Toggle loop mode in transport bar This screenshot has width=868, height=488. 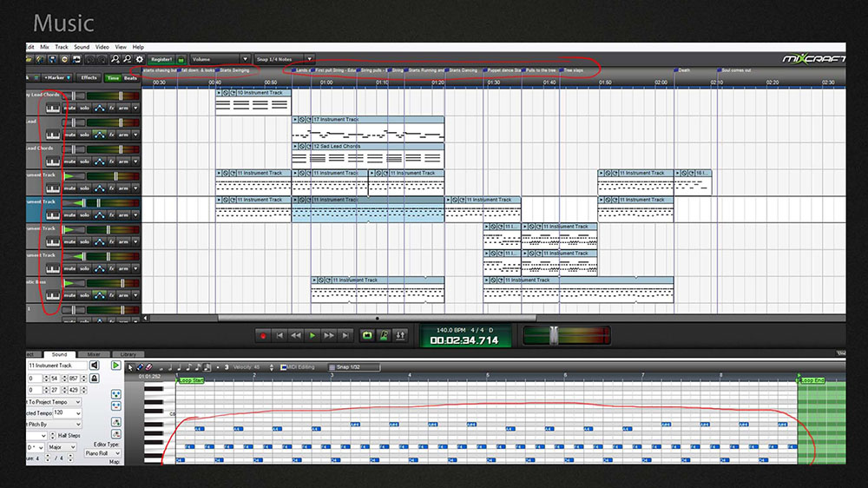(x=367, y=336)
